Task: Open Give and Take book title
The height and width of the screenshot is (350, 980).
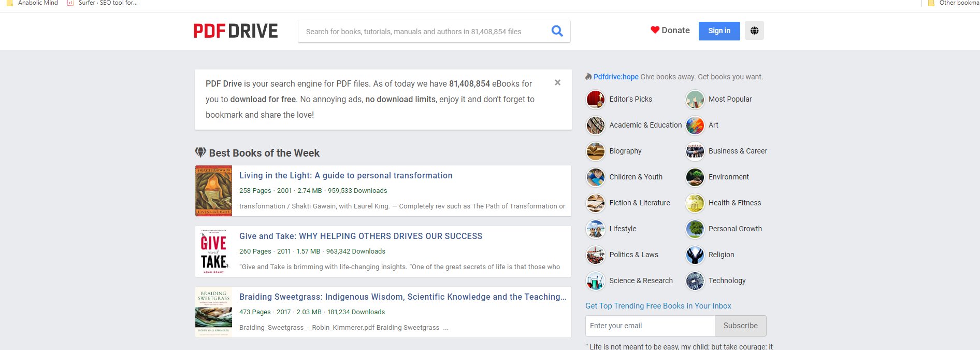Action: click(x=361, y=236)
